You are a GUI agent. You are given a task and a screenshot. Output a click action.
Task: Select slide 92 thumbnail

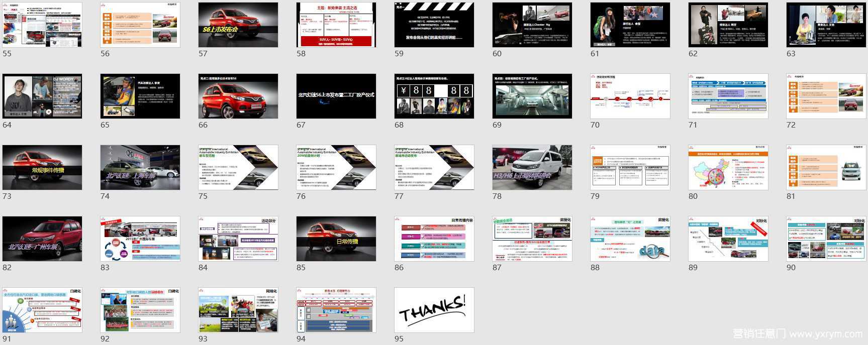coord(140,310)
